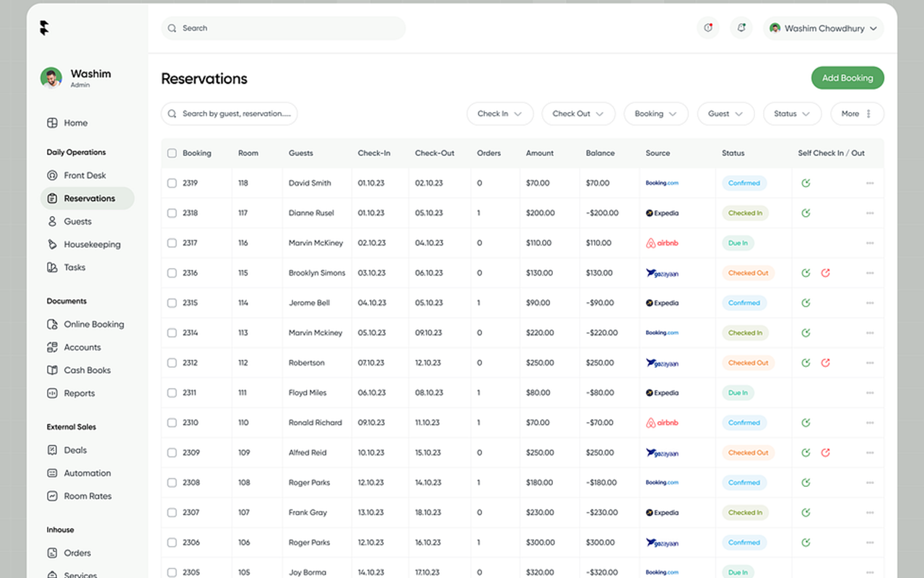The width and height of the screenshot is (924, 578).
Task: Check the box for booking 2312
Action: point(172,363)
